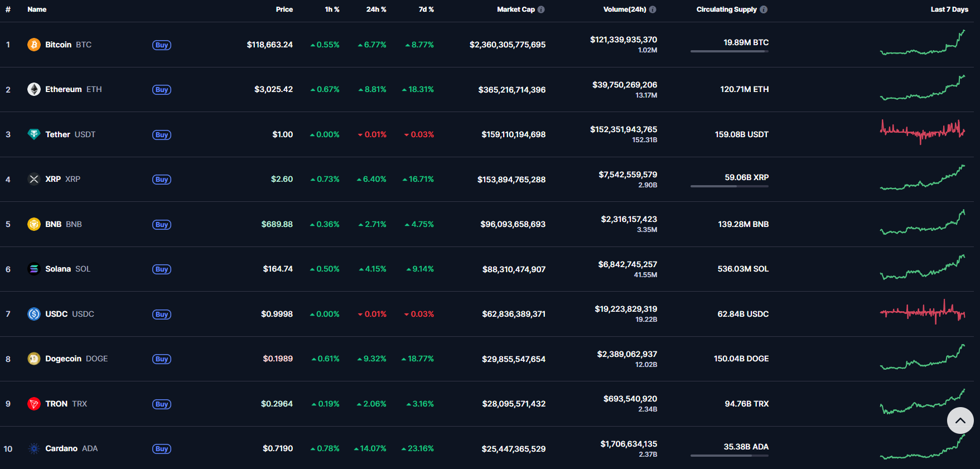Click Ethereum market cap $365,216,714,396
This screenshot has height=469, width=980.
512,90
